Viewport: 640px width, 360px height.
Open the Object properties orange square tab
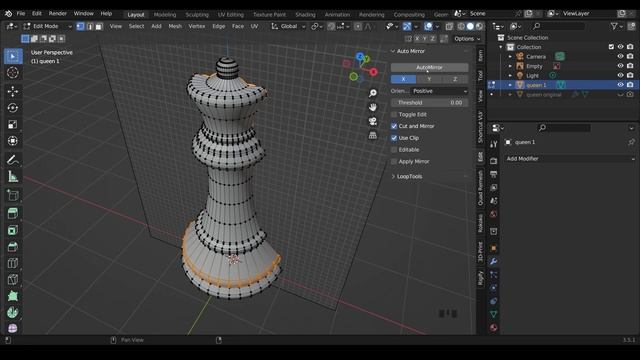pos(493,248)
